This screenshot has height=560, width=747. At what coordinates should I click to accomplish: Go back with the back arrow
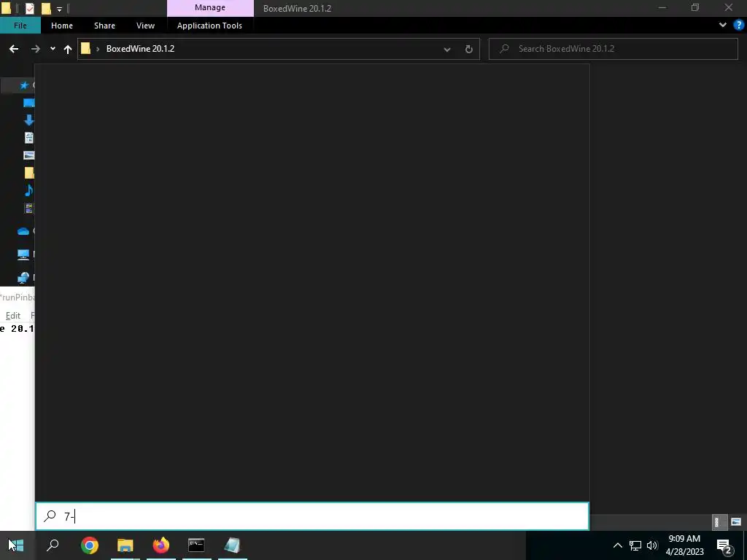(x=14, y=49)
